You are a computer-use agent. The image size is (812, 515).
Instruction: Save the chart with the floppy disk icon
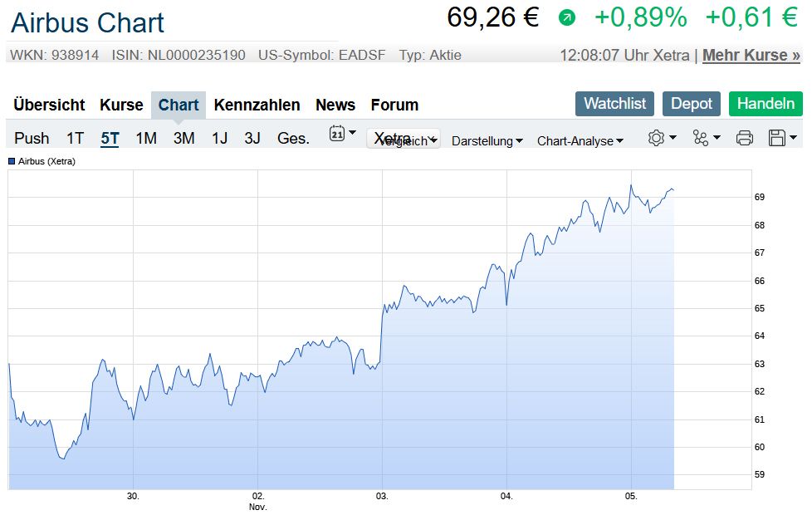[x=777, y=138]
